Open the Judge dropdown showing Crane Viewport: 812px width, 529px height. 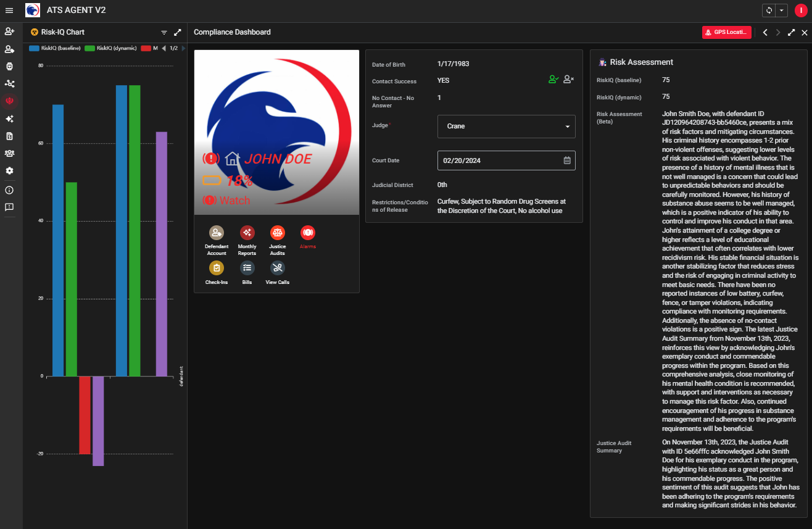506,127
